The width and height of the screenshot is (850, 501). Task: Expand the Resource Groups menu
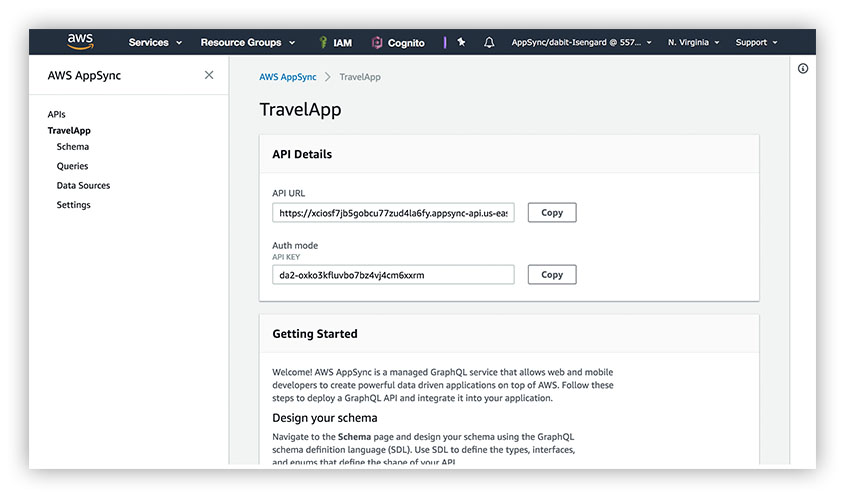[248, 42]
